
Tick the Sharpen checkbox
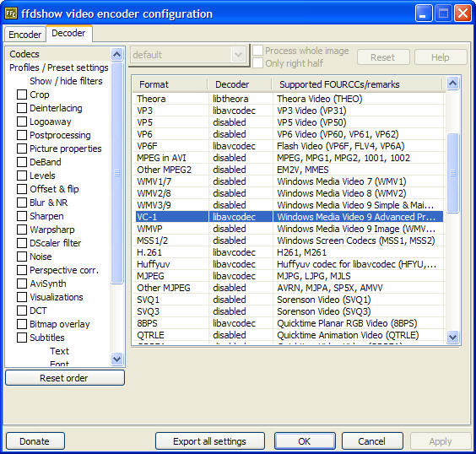coord(22,216)
